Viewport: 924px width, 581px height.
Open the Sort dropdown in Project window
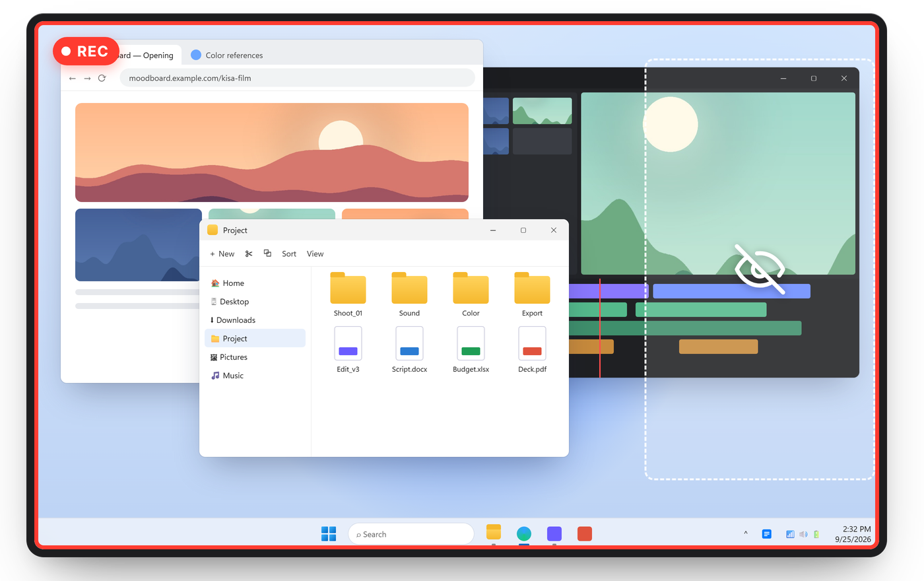[289, 254]
